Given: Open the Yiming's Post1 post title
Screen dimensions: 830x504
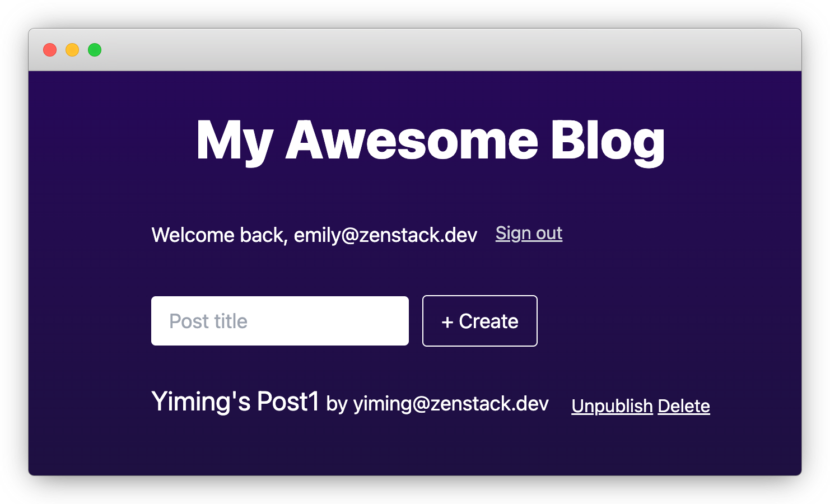Looking at the screenshot, I should tap(235, 402).
